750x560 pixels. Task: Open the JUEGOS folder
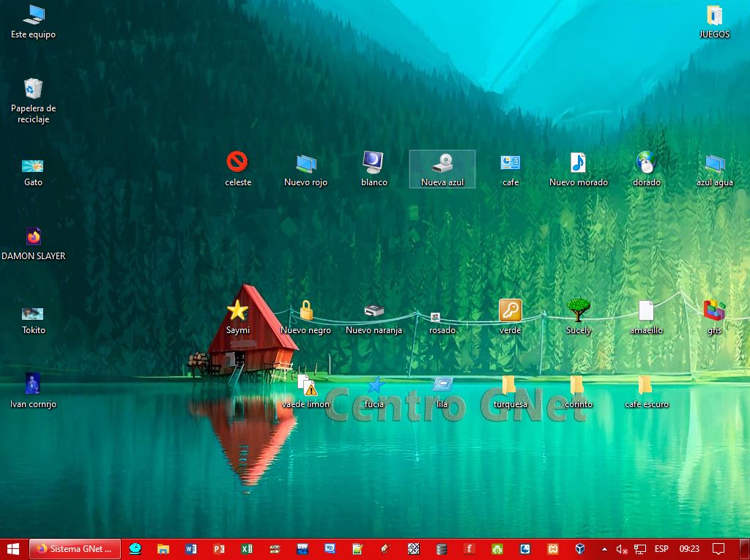714,15
